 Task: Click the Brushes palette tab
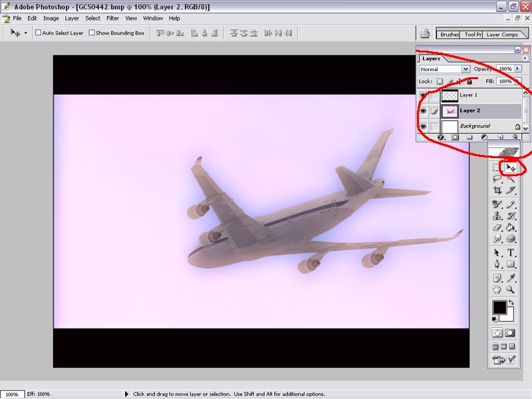(450, 35)
